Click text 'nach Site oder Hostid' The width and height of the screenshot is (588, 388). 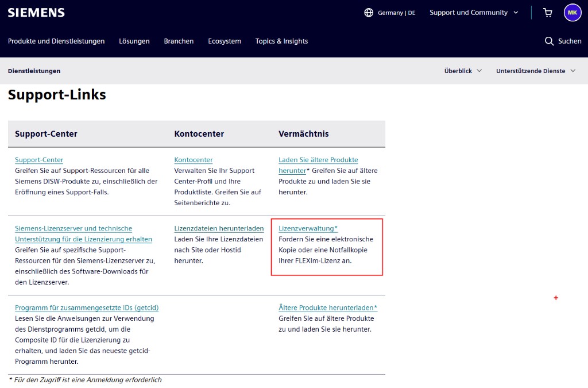click(207, 250)
